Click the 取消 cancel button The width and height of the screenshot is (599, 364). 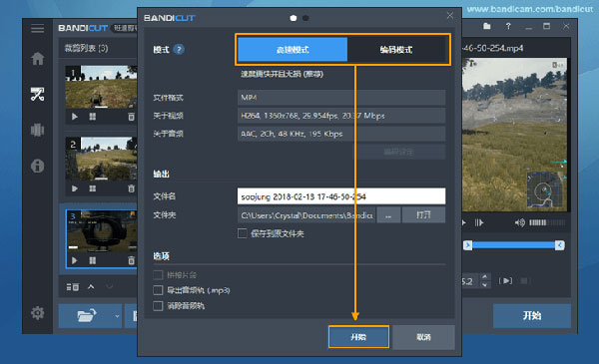coord(423,337)
